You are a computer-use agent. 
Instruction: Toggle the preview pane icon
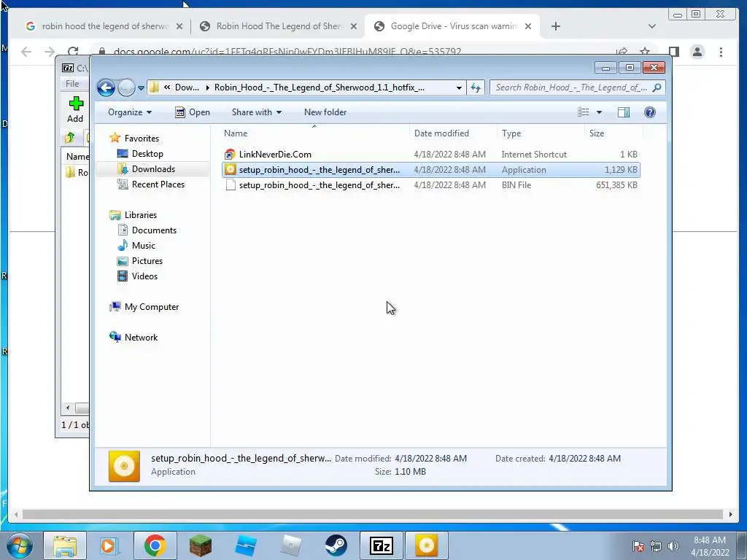(x=624, y=112)
